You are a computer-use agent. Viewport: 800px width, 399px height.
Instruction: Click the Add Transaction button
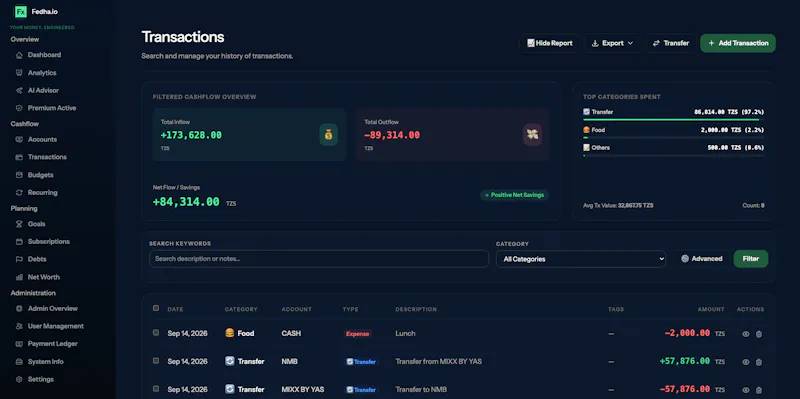coord(738,43)
